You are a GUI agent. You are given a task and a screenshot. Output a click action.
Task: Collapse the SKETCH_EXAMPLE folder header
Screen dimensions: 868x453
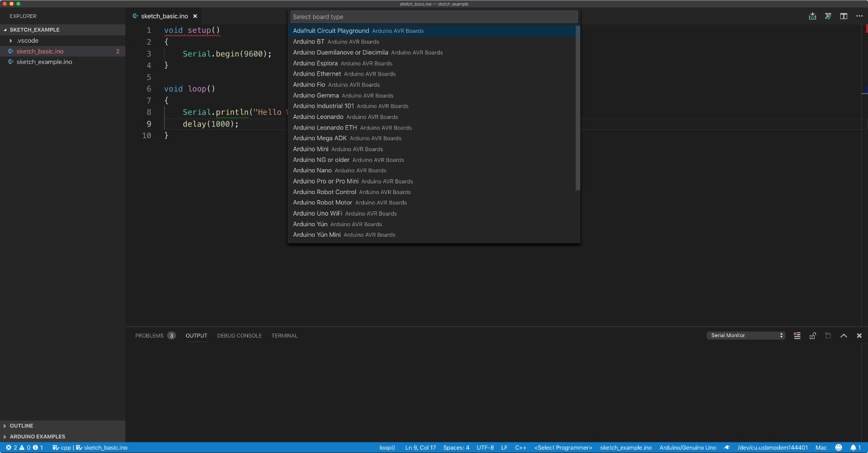pyautogui.click(x=63, y=30)
